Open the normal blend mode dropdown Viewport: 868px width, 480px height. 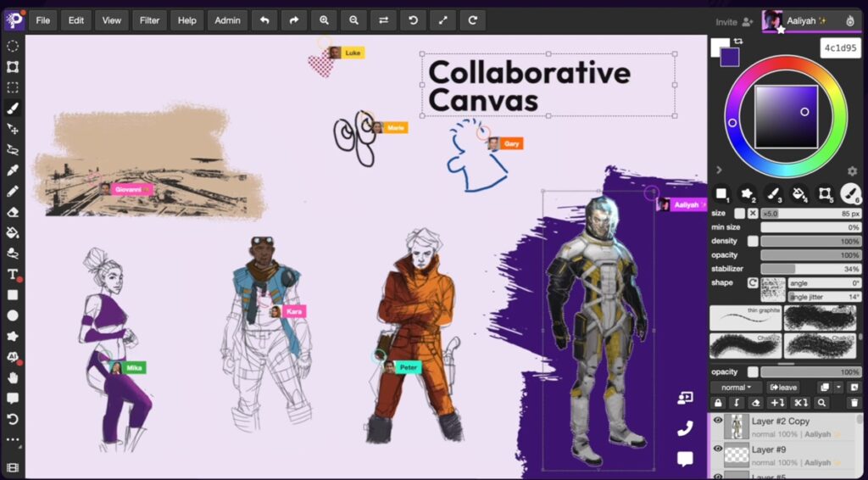pos(737,387)
